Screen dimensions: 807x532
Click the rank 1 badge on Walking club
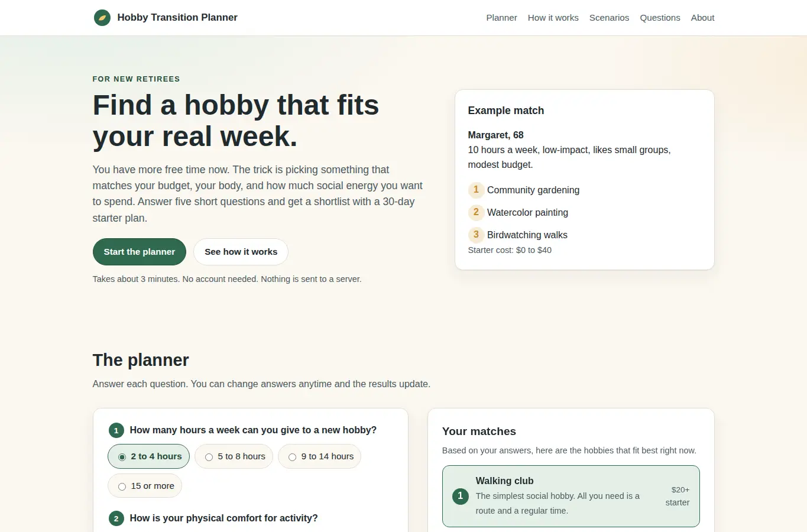[460, 496]
